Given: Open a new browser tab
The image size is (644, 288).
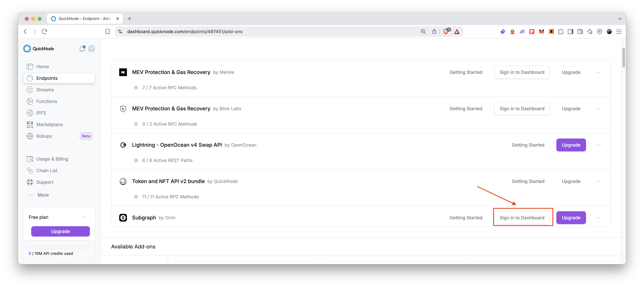Looking at the screenshot, I should click(130, 19).
